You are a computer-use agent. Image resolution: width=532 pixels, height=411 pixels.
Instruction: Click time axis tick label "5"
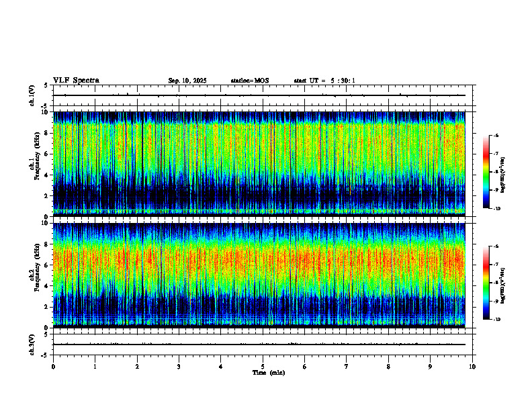[263, 367]
